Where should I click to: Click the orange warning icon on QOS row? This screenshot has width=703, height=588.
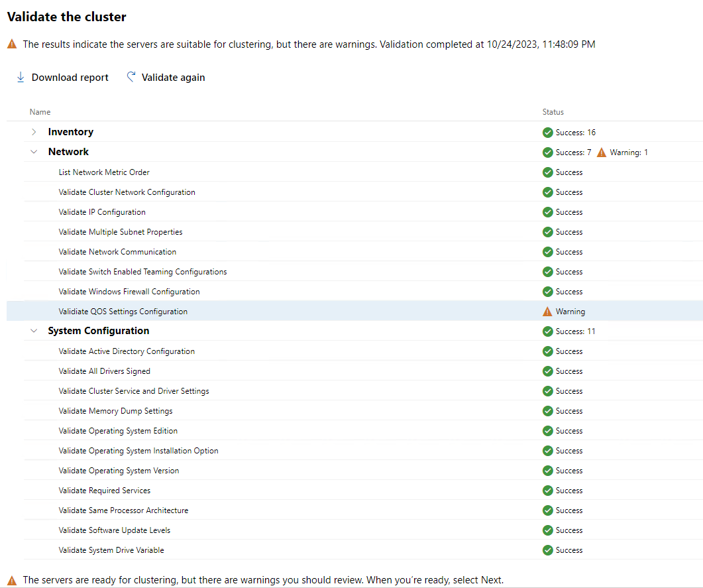click(547, 312)
